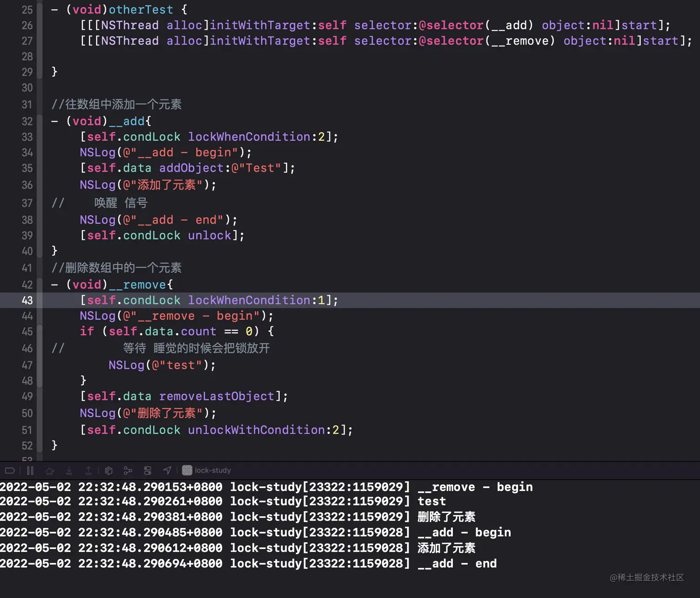The height and width of the screenshot is (598, 700).
Task: Click the [self.condLock unlock] line
Action: 162,236
